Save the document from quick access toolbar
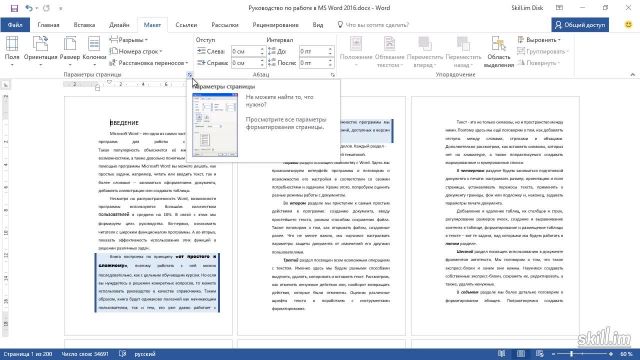Screen dimensions: 640x360 coord(14,8)
